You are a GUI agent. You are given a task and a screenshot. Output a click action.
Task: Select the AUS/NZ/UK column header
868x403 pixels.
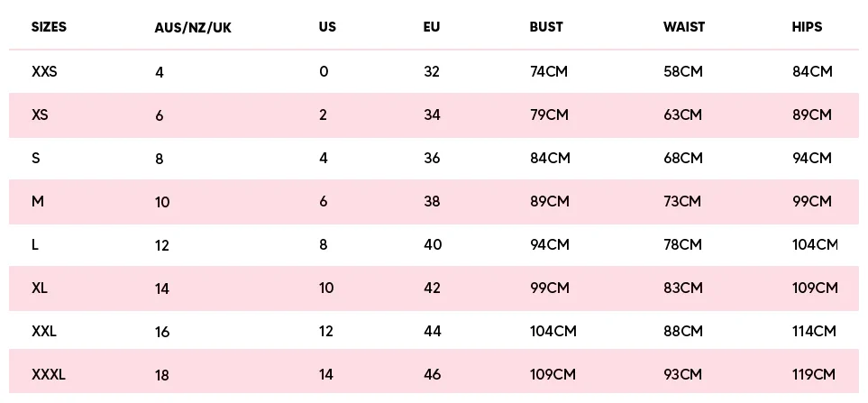tap(193, 28)
